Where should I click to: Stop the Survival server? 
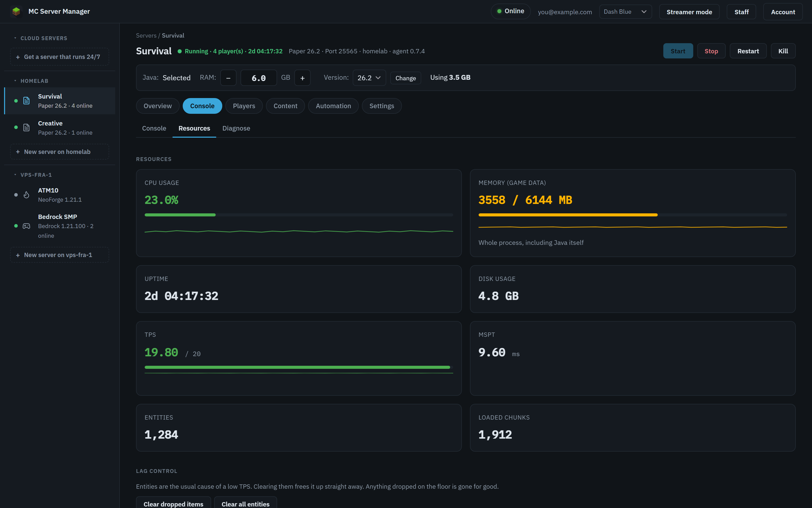click(711, 51)
